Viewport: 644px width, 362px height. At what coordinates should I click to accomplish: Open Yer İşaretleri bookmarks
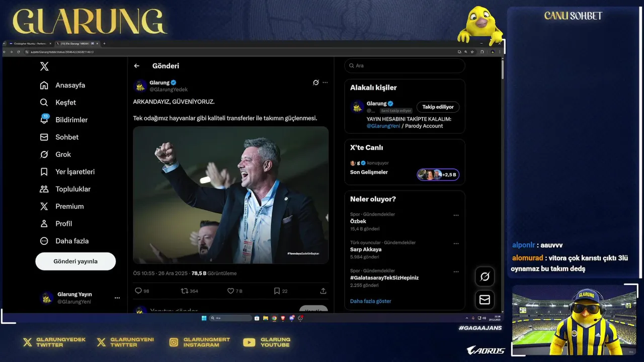(67, 172)
